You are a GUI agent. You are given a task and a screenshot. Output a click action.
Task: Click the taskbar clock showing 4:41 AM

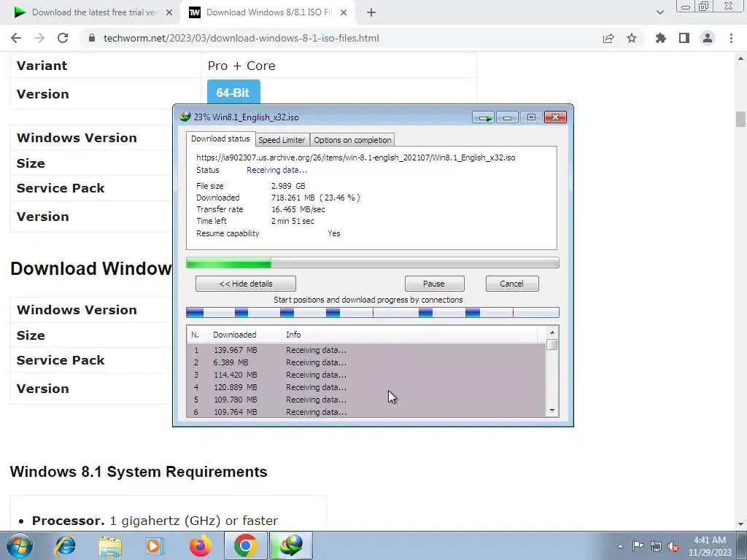coord(710,546)
